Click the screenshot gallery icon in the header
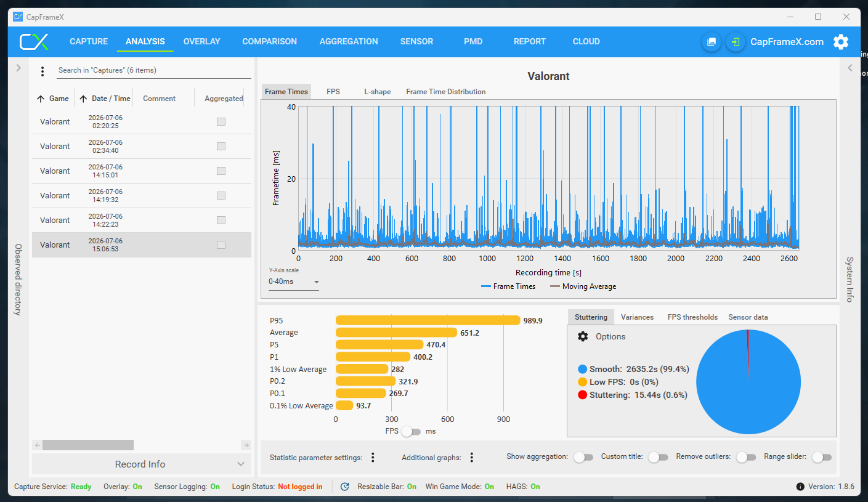868x502 pixels. pyautogui.click(x=712, y=42)
